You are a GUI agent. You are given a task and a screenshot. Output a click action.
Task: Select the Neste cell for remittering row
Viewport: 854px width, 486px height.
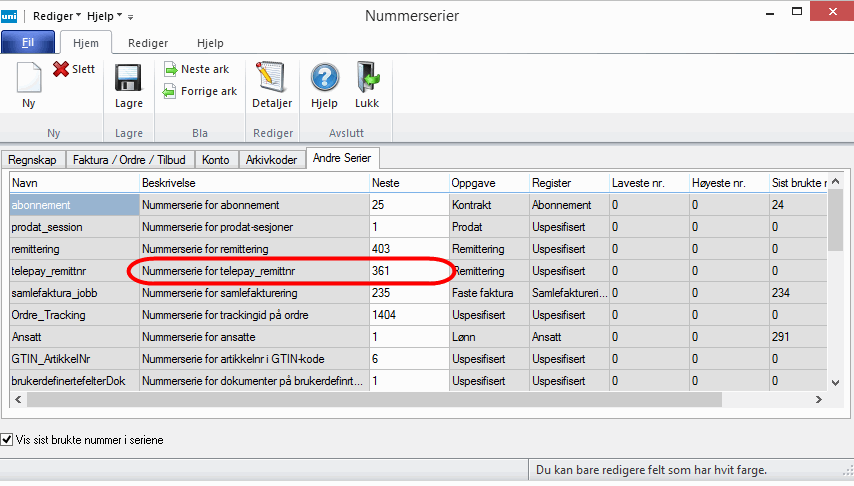pyautogui.click(x=408, y=248)
